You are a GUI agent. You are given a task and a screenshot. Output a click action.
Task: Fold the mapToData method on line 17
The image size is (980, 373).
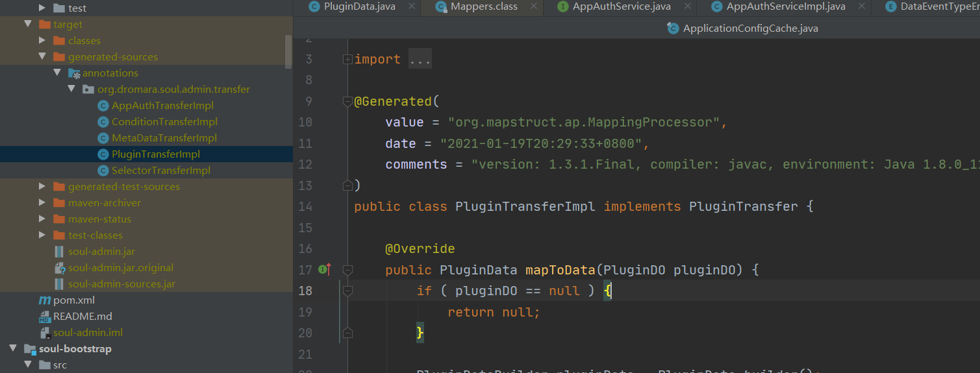coord(347,269)
